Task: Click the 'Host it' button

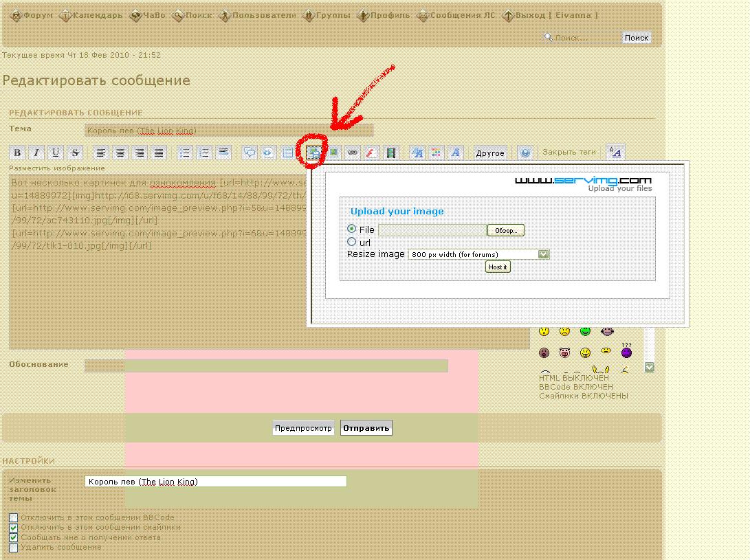Action: pos(498,267)
